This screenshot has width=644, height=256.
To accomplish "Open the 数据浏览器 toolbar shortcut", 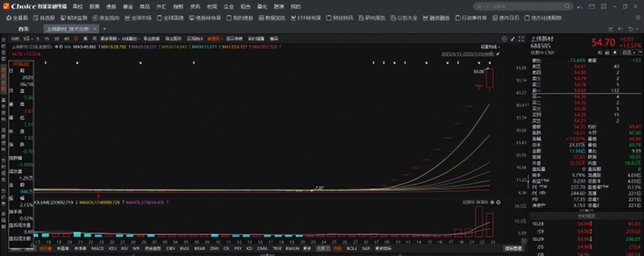I will click(x=272, y=18).
